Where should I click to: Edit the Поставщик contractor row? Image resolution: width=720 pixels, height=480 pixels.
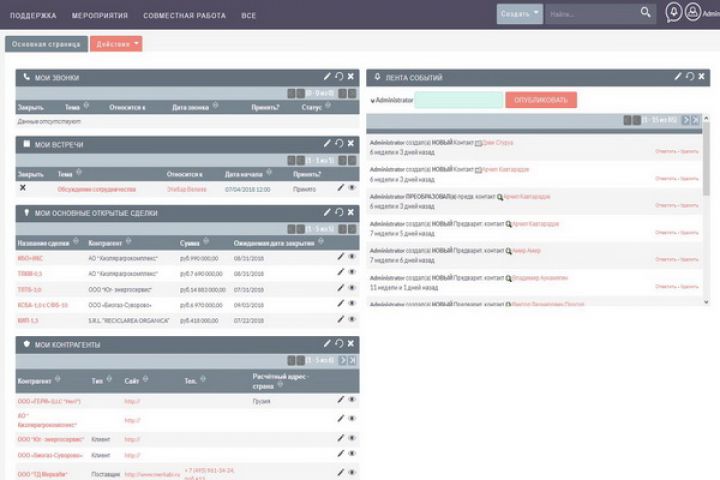coord(340,473)
